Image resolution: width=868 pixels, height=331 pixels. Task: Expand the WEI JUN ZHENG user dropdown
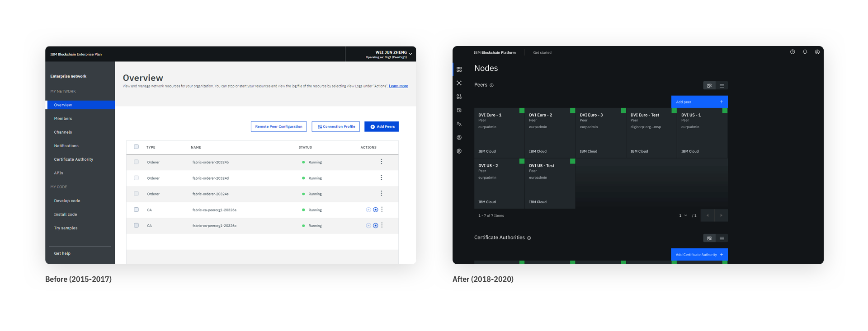click(x=410, y=54)
